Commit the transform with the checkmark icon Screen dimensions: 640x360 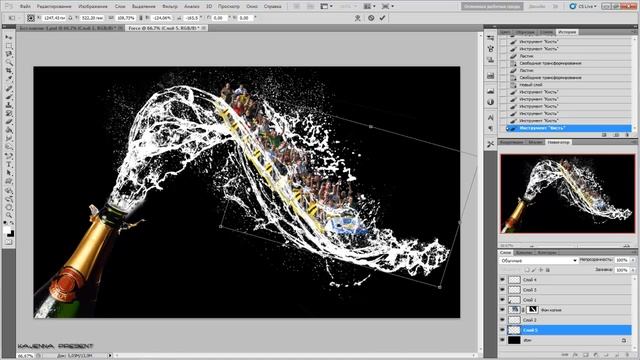[x=382, y=18]
